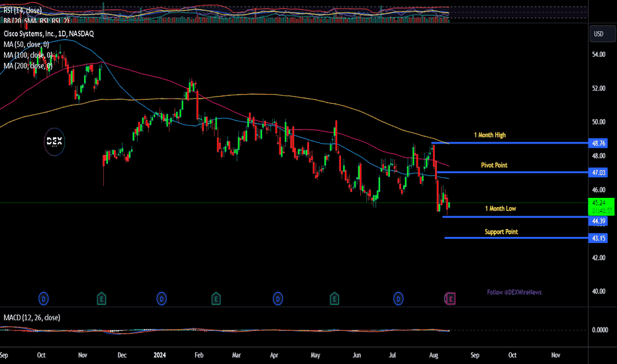617x364 pixels.
Task: Click the dividend D marker at January 2024
Action: point(162,299)
